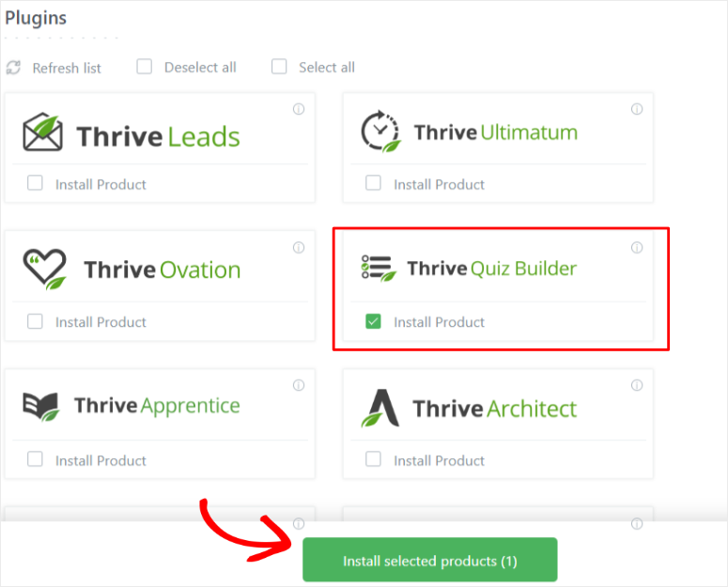This screenshot has width=728, height=587.
Task: Click the Thrive Architect letter A logo
Action: (x=380, y=408)
